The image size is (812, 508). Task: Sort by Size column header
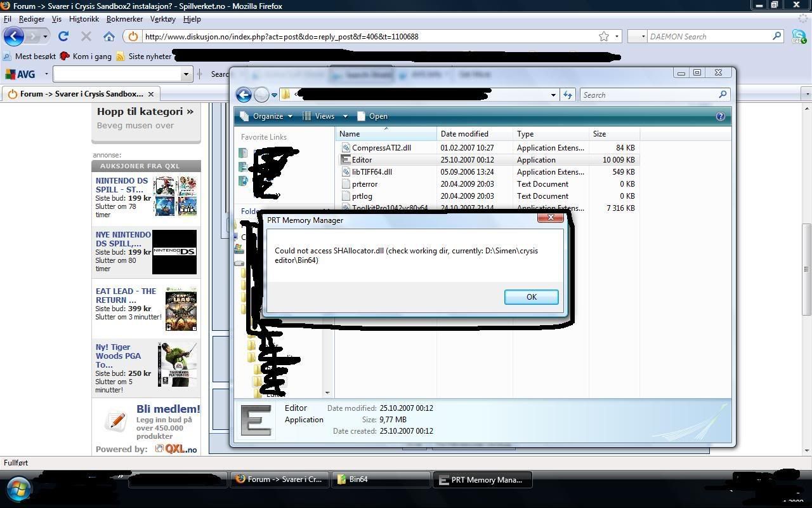615,134
